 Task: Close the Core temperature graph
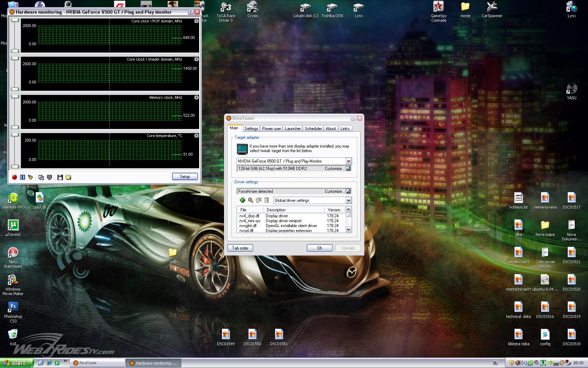196,136
